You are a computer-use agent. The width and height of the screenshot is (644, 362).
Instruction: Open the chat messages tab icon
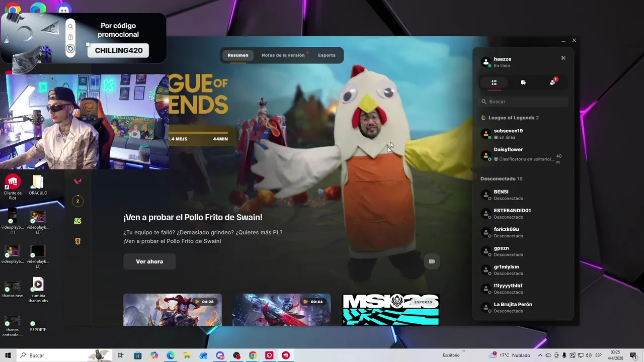click(x=523, y=82)
